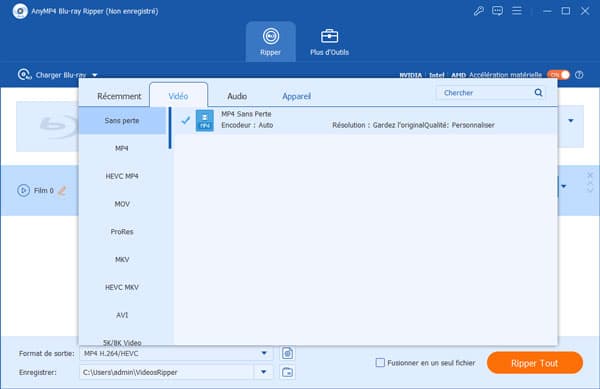Screen dimensions: 600x389
Task: Expand the Charger Blu-ray dropdown arrow
Action: 95,75
